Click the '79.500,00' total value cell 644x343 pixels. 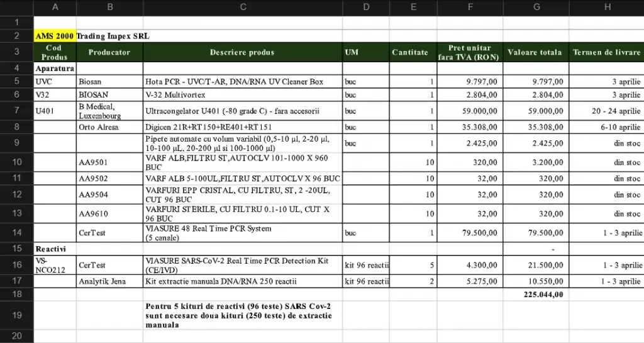pos(536,232)
